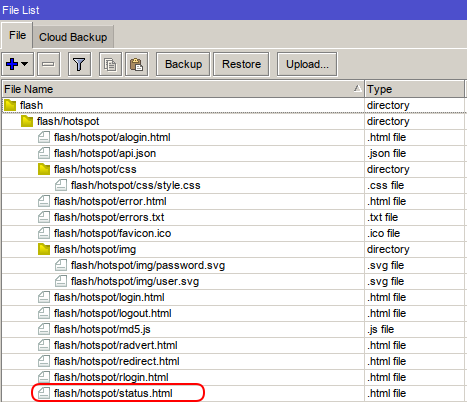Viewport: 467px width, 402px height.
Task: Select the flash/hotspot/css directory name
Action: (95, 169)
